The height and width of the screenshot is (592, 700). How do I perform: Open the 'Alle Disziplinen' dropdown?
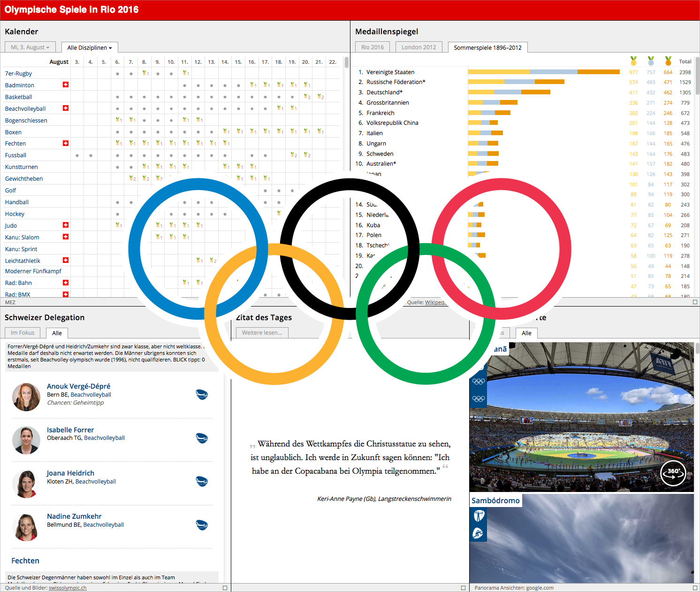click(x=90, y=47)
